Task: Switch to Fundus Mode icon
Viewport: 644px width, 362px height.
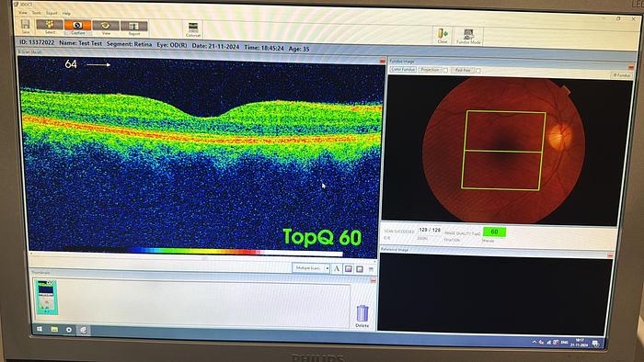Action: pyautogui.click(x=468, y=37)
